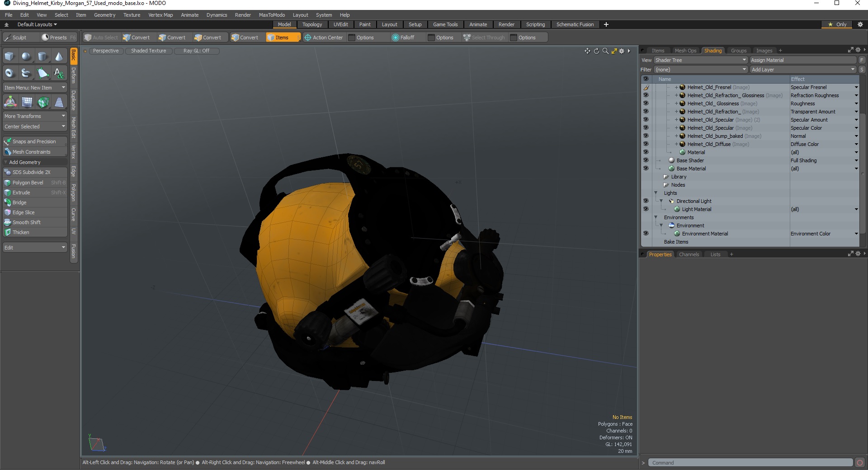Click the viewport pan (move) icon
This screenshot has height=470, width=868.
tap(587, 51)
